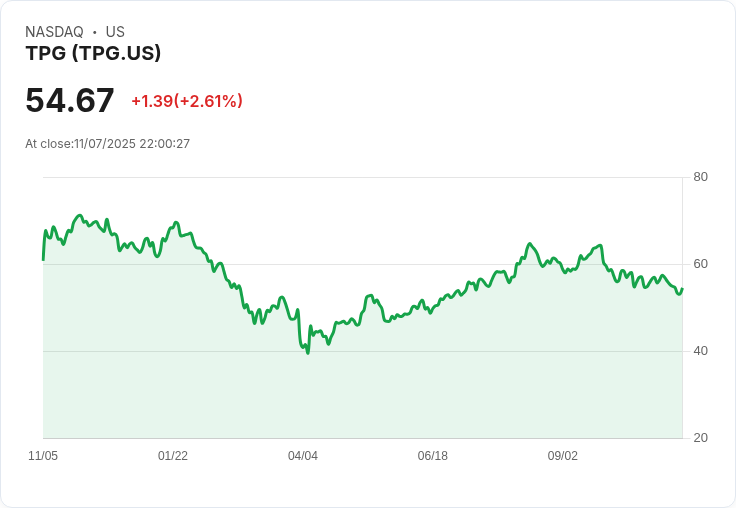The image size is (736, 508).
Task: Open the TPG (TPG.US) ticker title
Action: click(x=93, y=54)
